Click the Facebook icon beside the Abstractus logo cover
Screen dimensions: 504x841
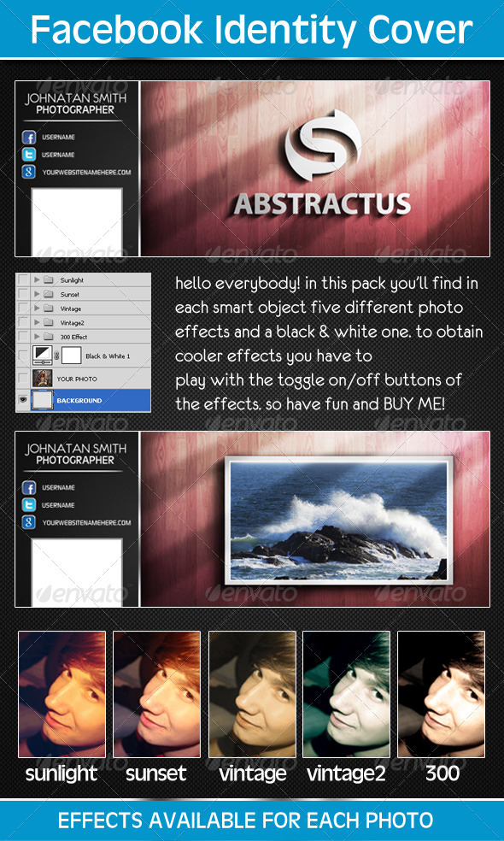(28, 138)
